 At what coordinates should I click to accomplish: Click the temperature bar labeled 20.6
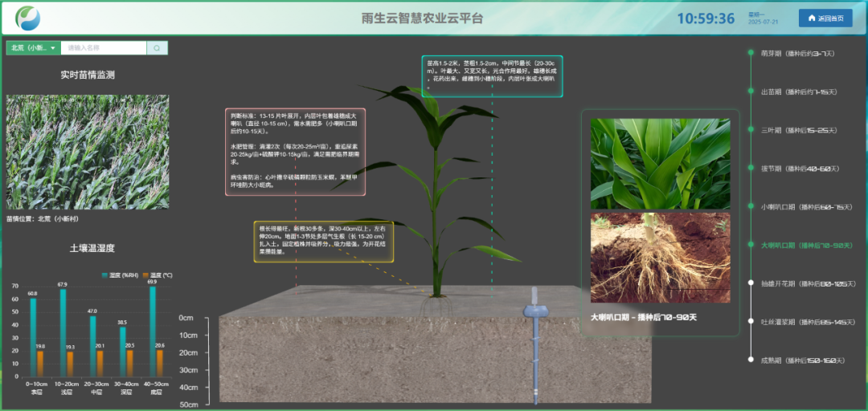(159, 364)
